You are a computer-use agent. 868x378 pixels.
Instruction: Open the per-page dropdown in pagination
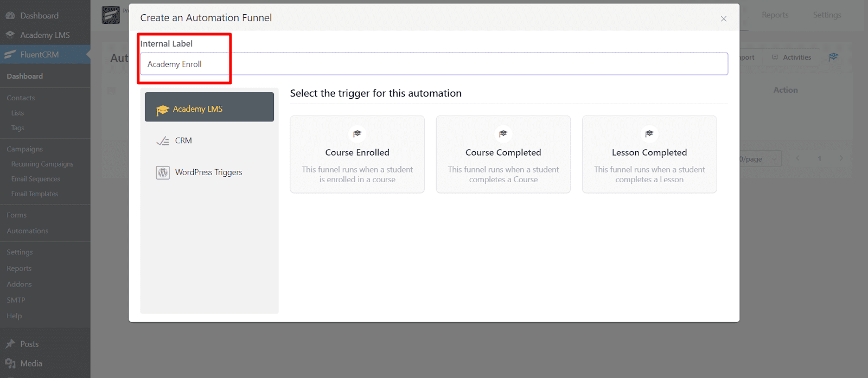(x=759, y=159)
